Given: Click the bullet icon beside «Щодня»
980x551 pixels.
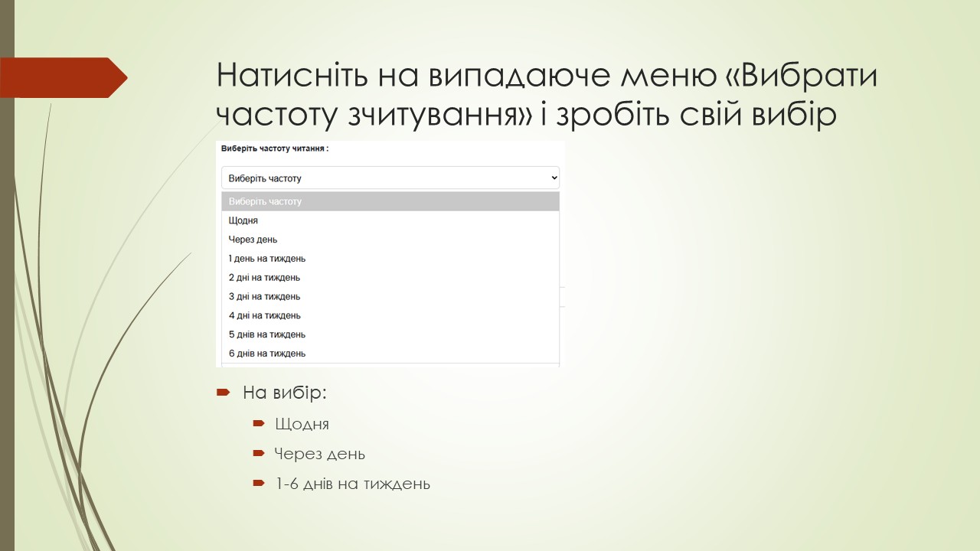Looking at the screenshot, I should click(x=257, y=423).
